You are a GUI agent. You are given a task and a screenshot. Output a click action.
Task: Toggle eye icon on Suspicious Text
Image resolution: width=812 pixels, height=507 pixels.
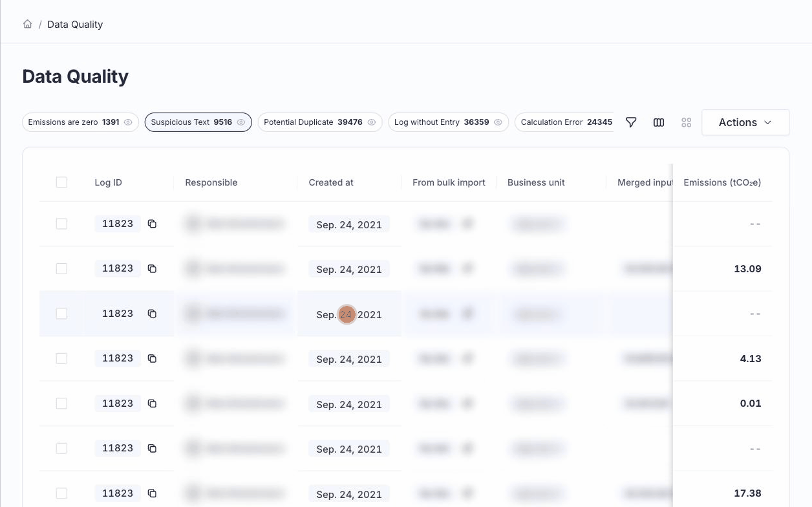click(x=240, y=122)
